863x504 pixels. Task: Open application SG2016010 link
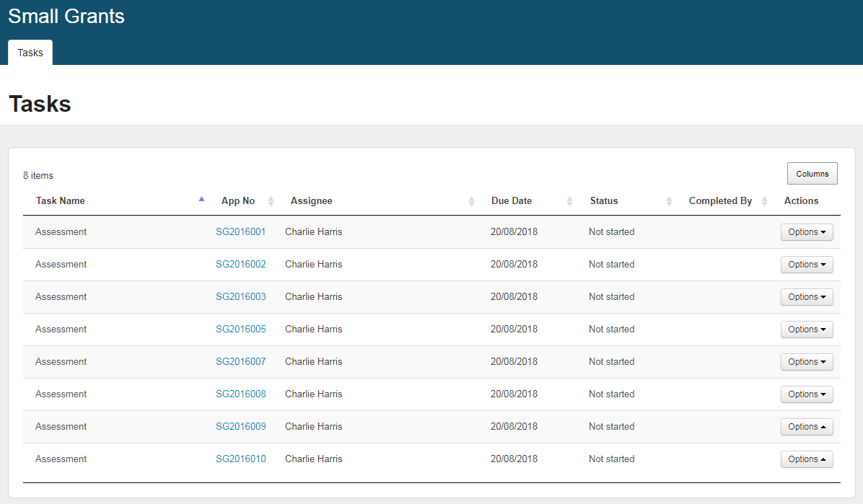coord(240,459)
